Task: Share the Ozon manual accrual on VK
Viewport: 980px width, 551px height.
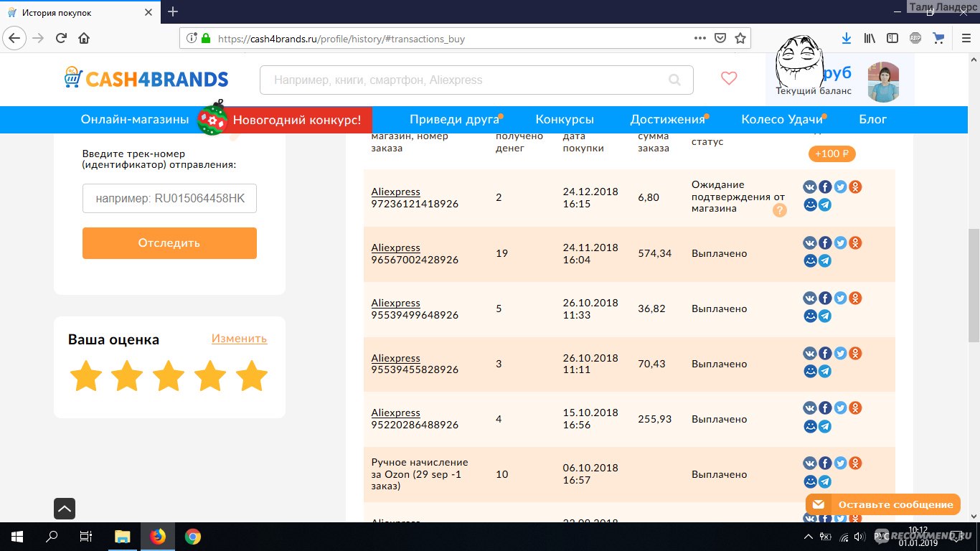Action: tap(810, 463)
